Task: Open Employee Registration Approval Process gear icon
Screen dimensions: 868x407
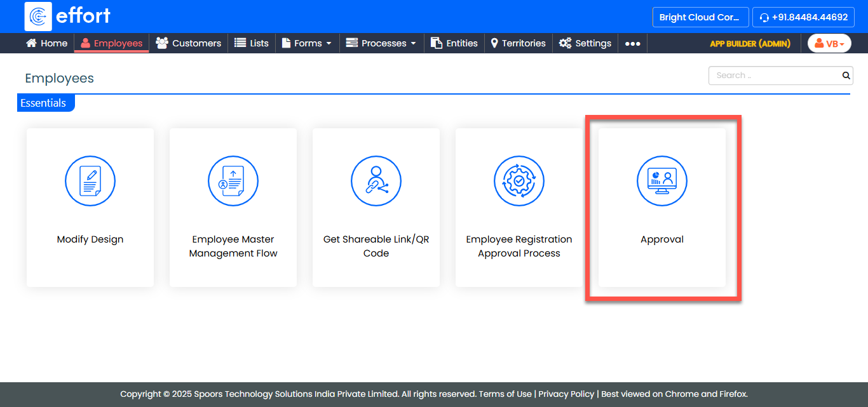Action: pos(519,181)
